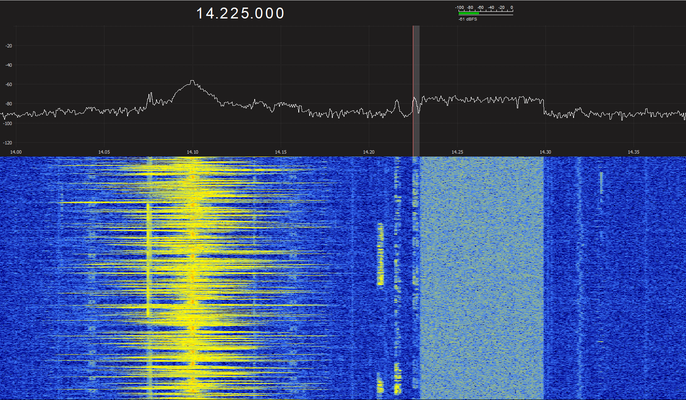Screen dimensions: 686x400
Task: Click the 14.25 frequency axis label
Action: 457,152
